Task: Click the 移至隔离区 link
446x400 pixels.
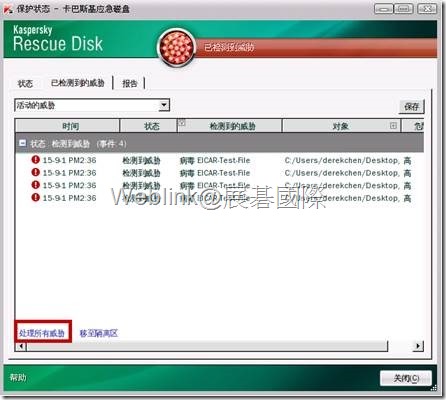Action: tap(99, 333)
